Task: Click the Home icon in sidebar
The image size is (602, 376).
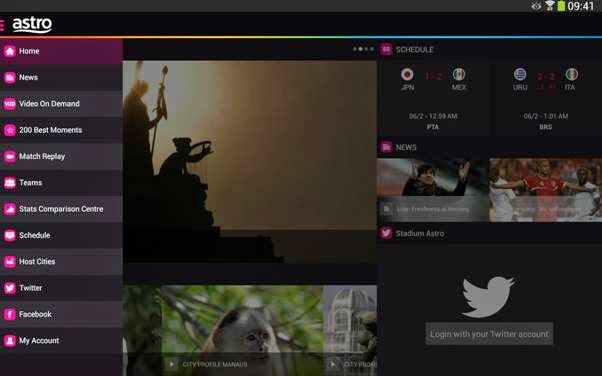Action: (x=10, y=51)
